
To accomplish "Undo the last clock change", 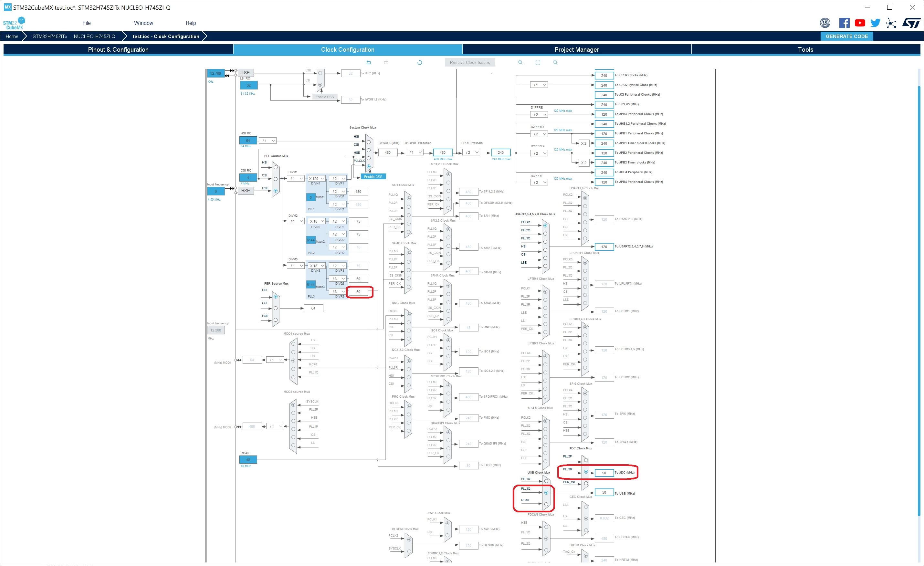I will pos(369,62).
